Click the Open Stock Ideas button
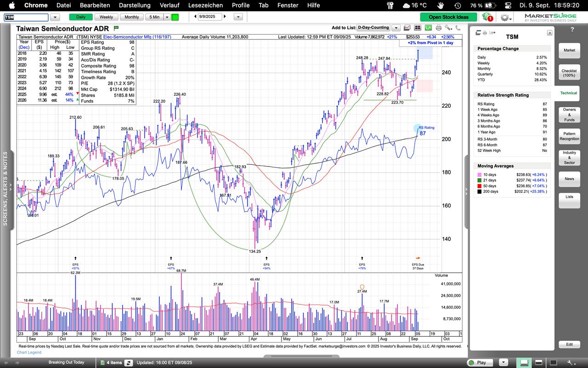The image size is (588, 368). 448,17
